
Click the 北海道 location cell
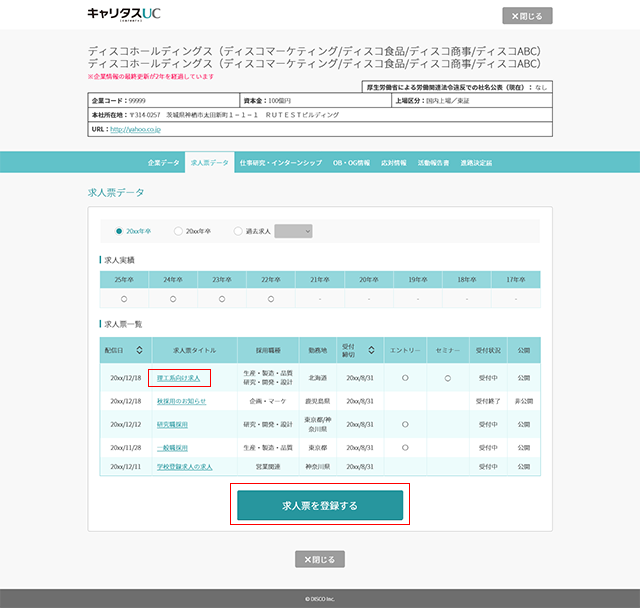pos(318,378)
